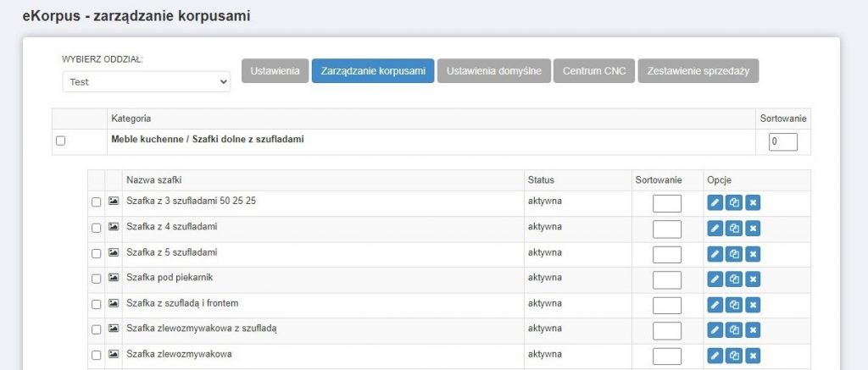The height and width of the screenshot is (370, 868).
Task: Tick the Szafka zlewozmywakowa checkbox
Action: point(96,355)
